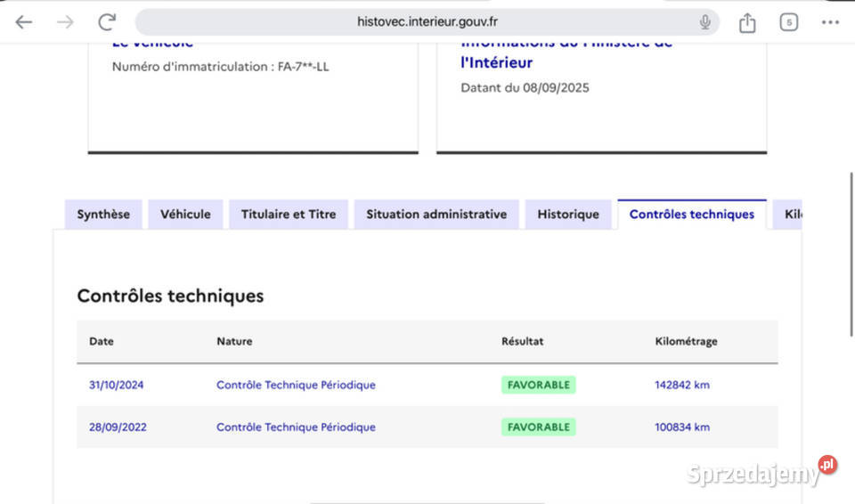This screenshot has width=855, height=504.
Task: Switch to the Synthèse tab
Action: click(103, 215)
